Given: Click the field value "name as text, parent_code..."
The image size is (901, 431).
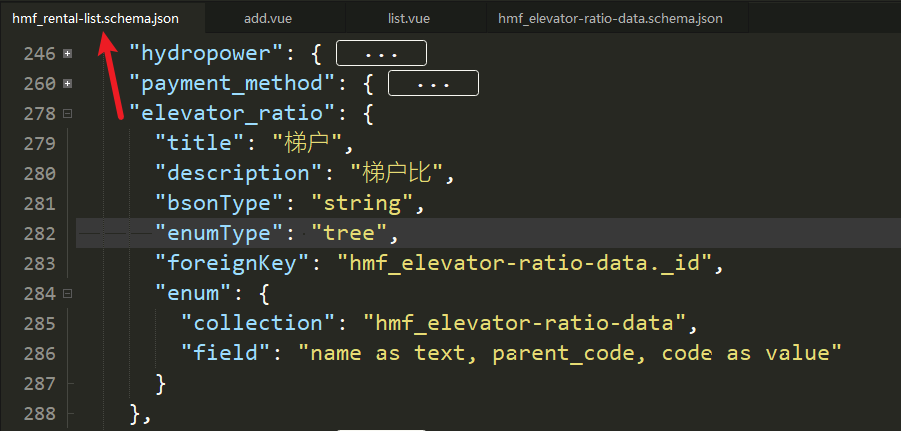Looking at the screenshot, I should (x=570, y=353).
